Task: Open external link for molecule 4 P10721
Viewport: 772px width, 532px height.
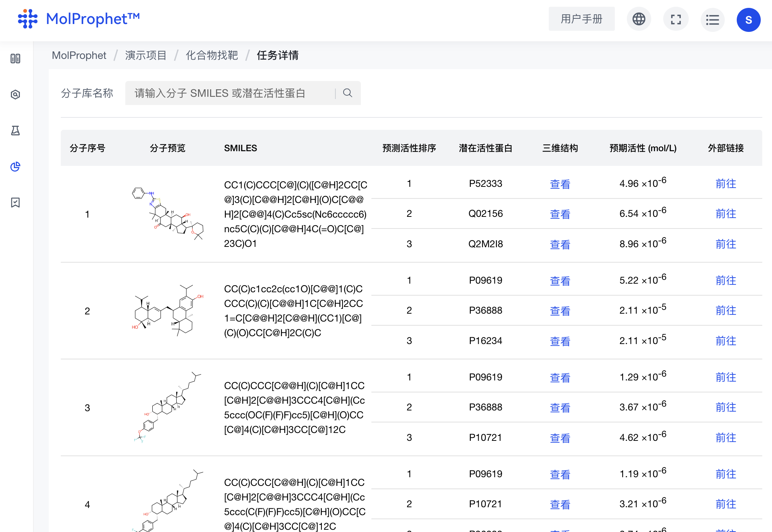Action: pyautogui.click(x=726, y=504)
